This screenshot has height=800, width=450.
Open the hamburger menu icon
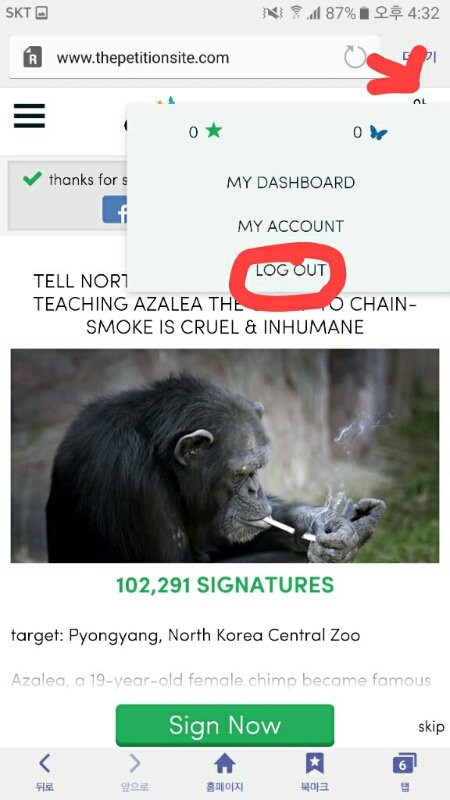(29, 115)
